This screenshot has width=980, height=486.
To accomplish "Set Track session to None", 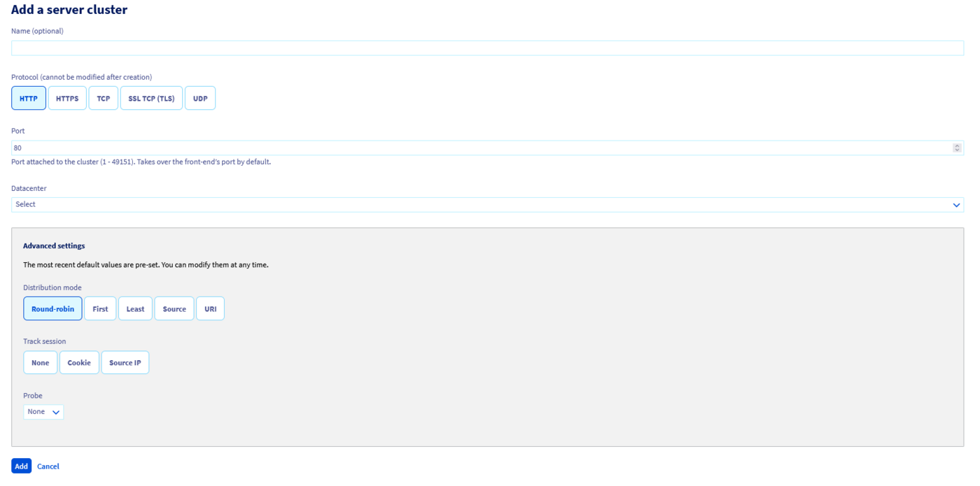I will 40,362.
